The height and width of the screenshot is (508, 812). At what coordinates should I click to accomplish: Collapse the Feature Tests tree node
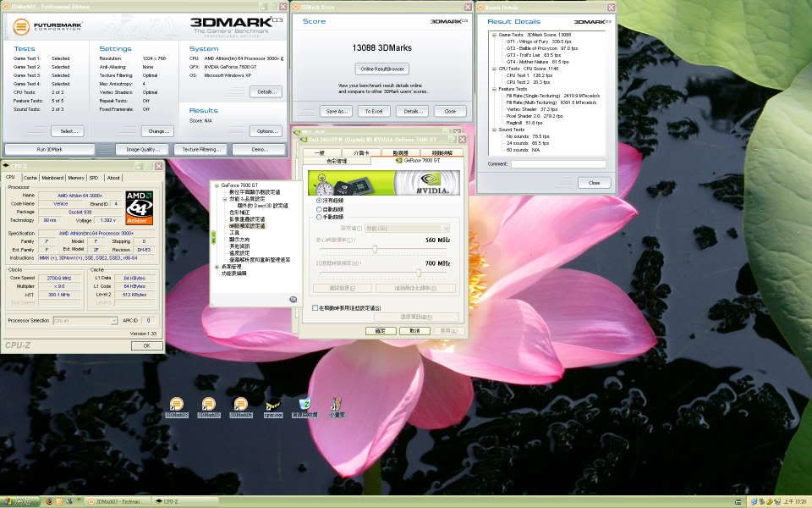pyautogui.click(x=493, y=88)
